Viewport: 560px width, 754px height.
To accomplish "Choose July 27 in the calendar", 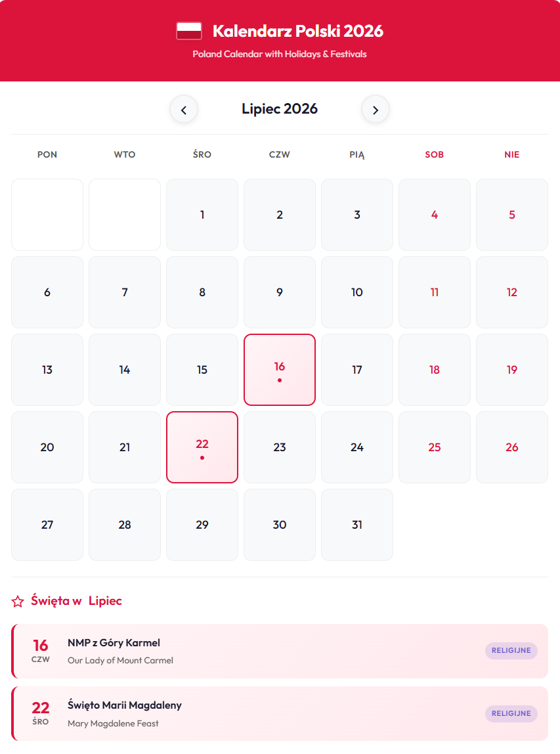I will pos(47,525).
